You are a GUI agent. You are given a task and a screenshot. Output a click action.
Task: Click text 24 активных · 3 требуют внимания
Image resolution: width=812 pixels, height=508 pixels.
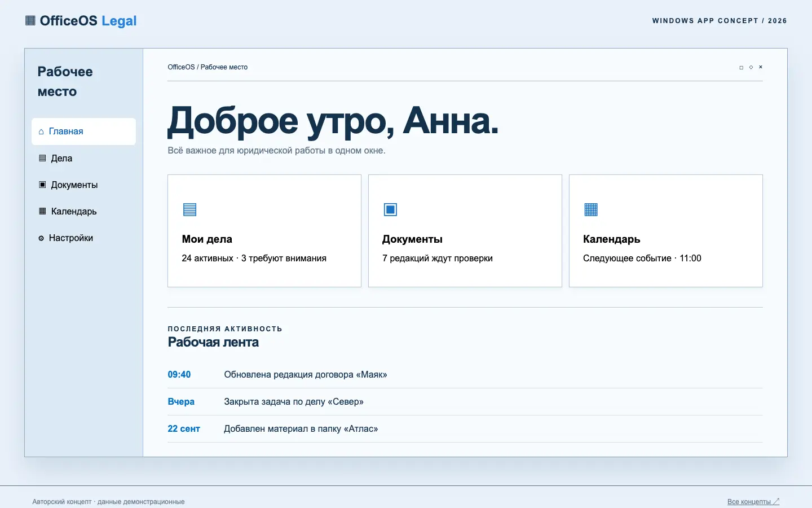[x=254, y=258]
